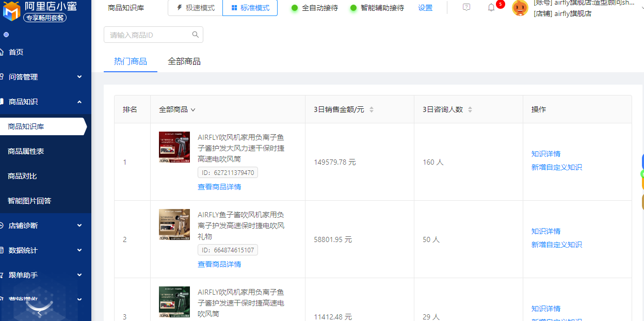Expand the 跟单助手 menu chevron
Image resolution: width=644 pixels, height=321 pixels.
[79, 275]
